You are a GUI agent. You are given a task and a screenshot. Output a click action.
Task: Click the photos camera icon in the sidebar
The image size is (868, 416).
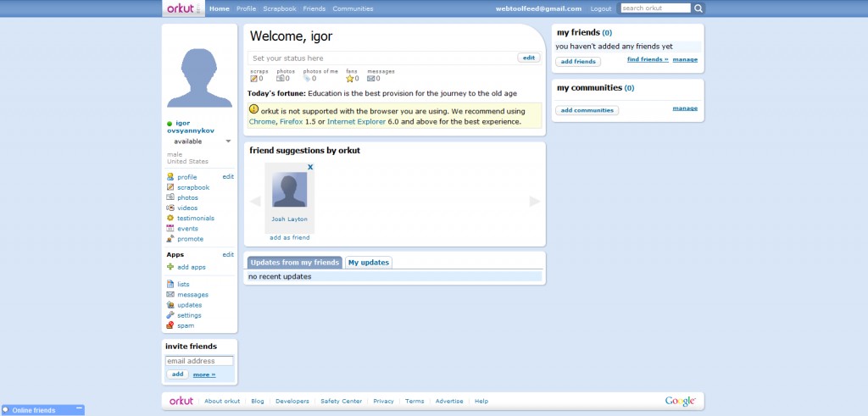170,197
